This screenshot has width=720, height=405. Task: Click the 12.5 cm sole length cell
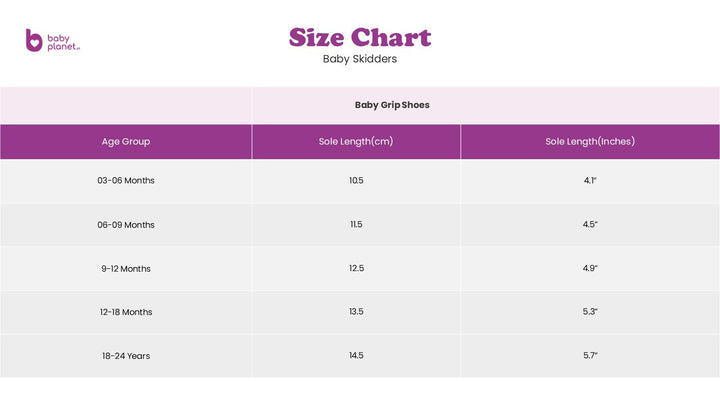coord(356,269)
